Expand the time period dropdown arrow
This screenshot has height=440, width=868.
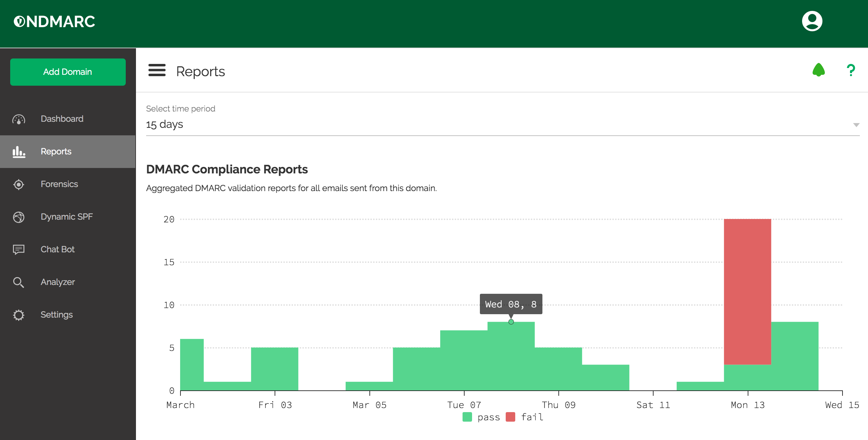(x=856, y=125)
